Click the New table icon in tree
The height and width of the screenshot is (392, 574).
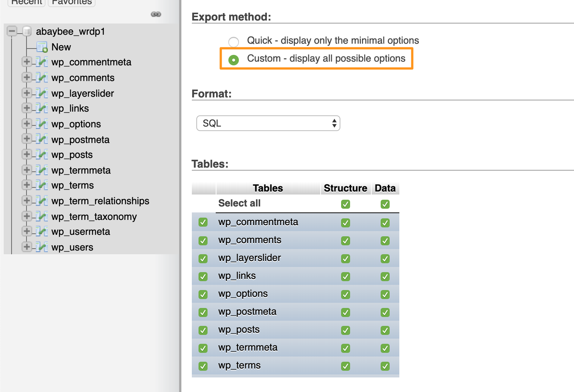[42, 47]
